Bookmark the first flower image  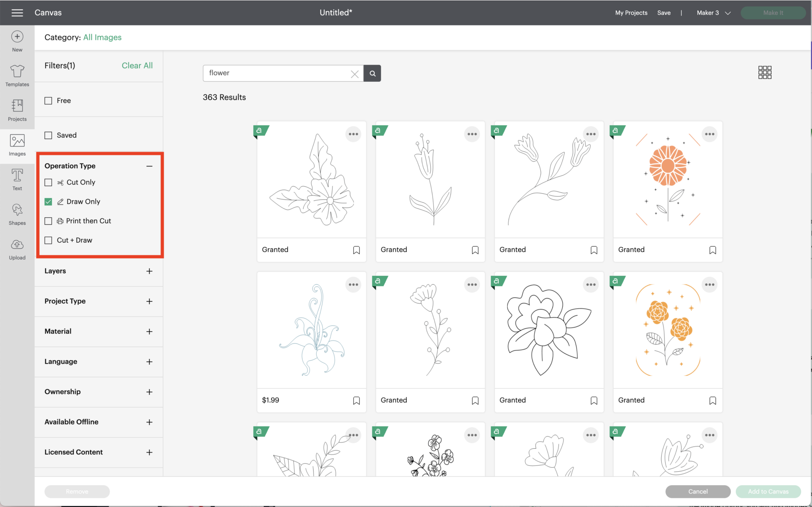tap(356, 250)
